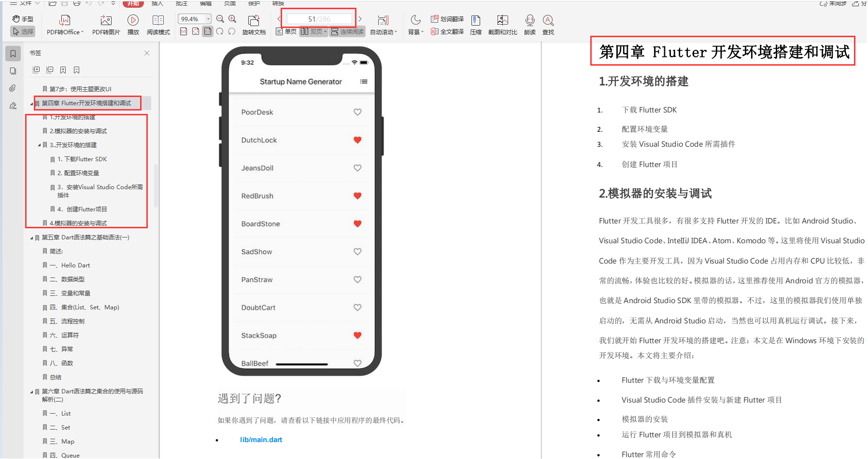Viewport: 868px width, 459px height.
Task: Open the 插入 ribbon tab
Action: (157, 3)
